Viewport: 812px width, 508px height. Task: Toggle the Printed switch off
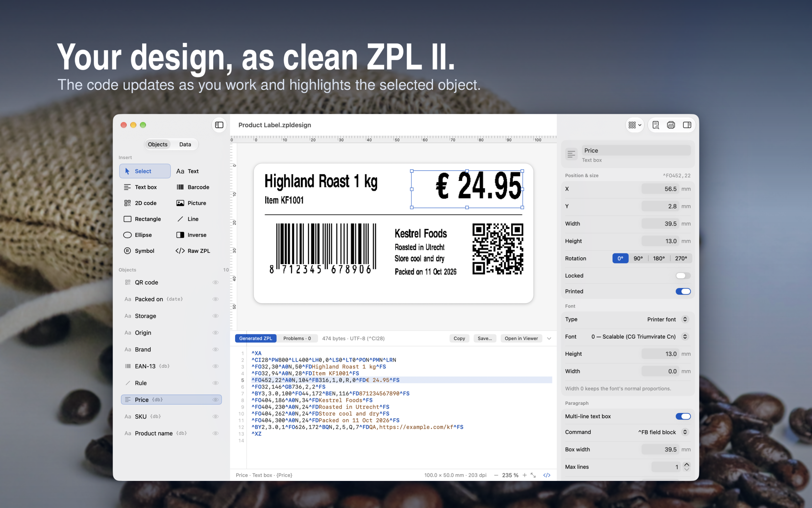[x=683, y=291]
